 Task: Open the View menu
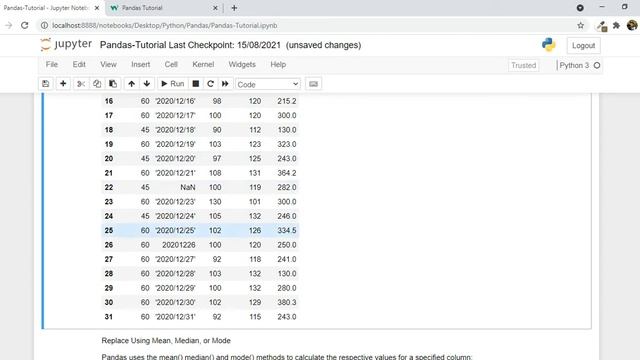coord(109,64)
